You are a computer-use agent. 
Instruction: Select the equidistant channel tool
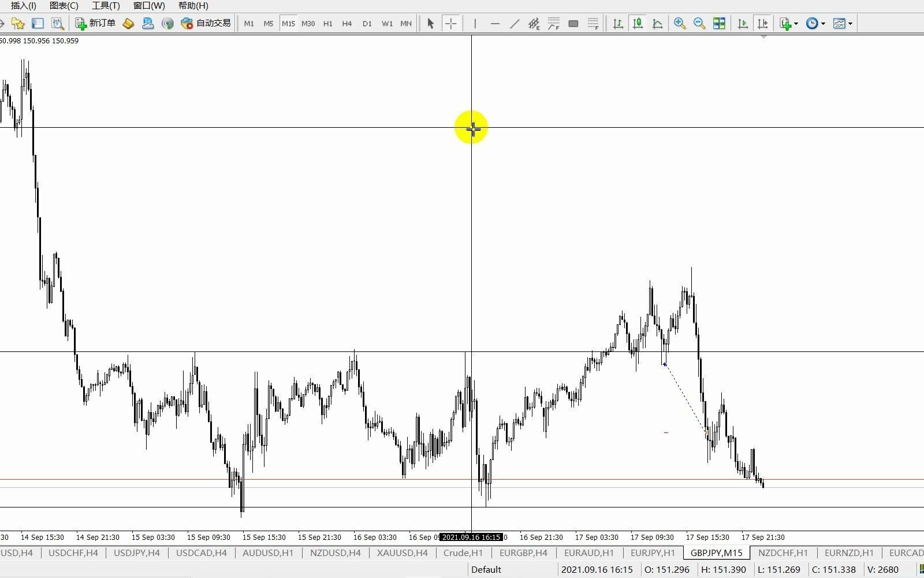tap(534, 24)
